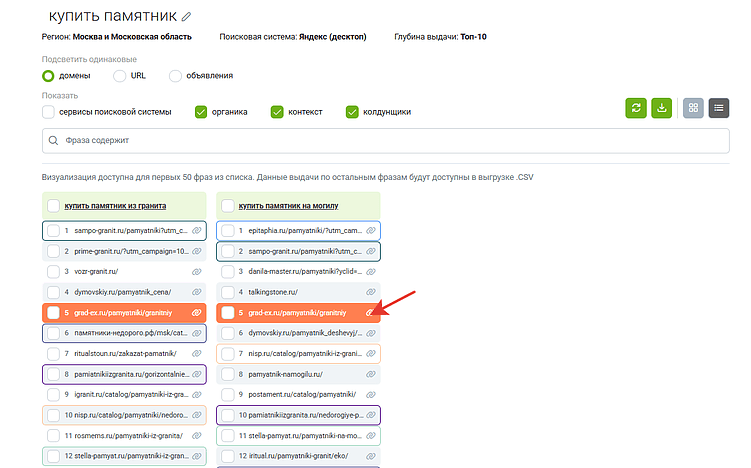The height and width of the screenshot is (468, 751).
Task: Uncheck the 'органика' checkbox
Action: 201,112
